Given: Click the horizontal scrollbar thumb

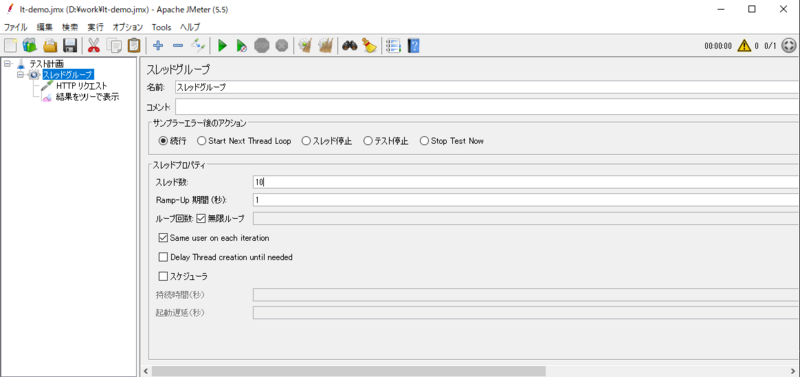Looking at the screenshot, I should coord(348,371).
